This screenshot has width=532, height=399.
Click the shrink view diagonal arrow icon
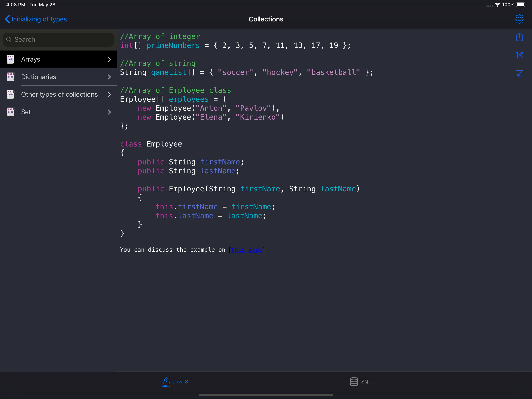519,74
